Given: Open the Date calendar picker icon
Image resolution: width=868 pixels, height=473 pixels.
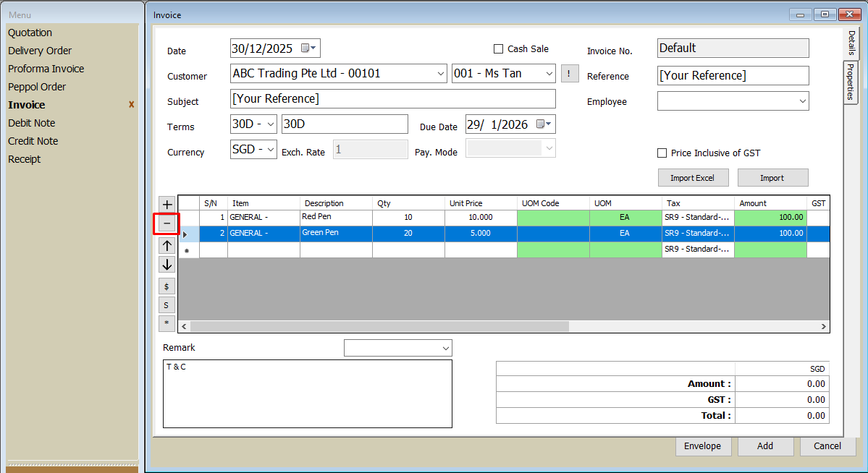Looking at the screenshot, I should pyautogui.click(x=308, y=48).
